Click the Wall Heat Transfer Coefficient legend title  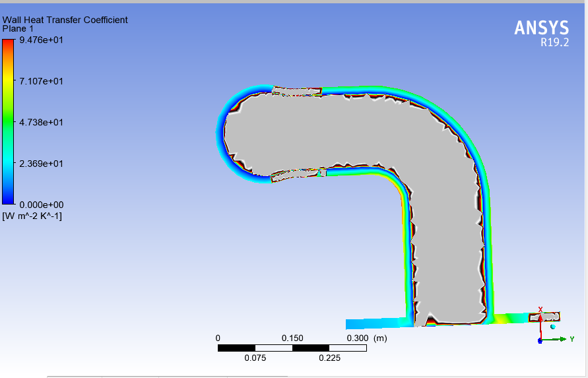pos(65,20)
